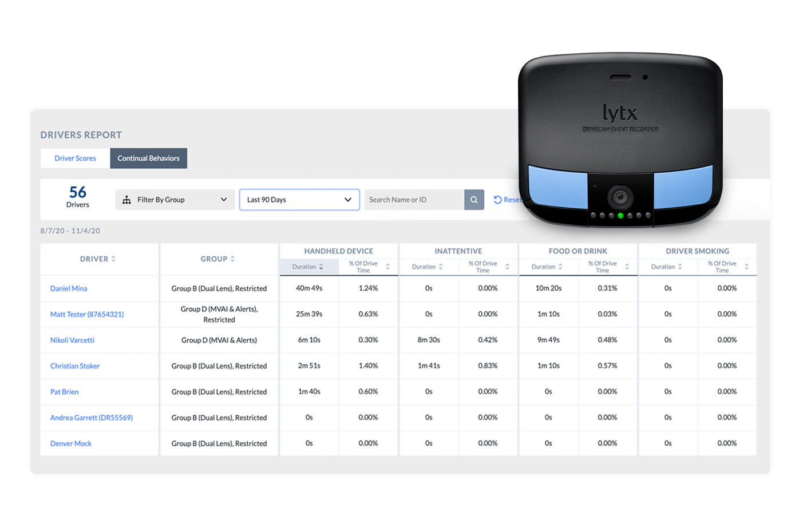Click the Drivers Report heading

coord(81,135)
